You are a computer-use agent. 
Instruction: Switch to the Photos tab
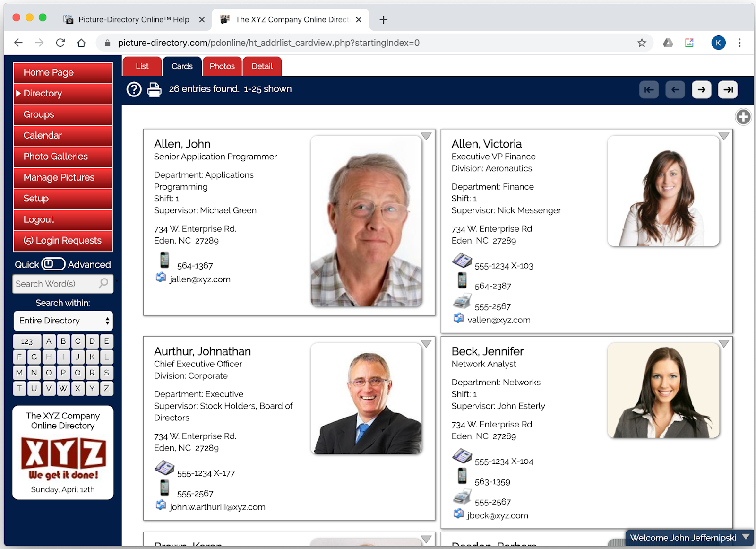(222, 66)
